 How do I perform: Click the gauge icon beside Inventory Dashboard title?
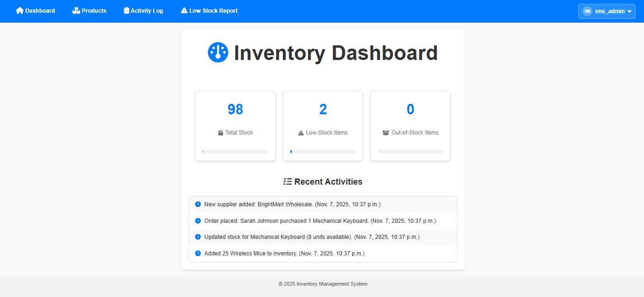click(x=218, y=52)
